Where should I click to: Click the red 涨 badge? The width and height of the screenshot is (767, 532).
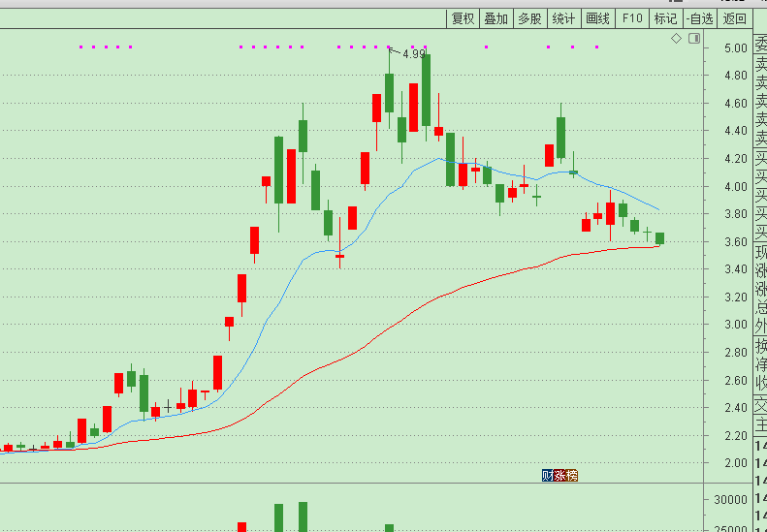(x=559, y=475)
